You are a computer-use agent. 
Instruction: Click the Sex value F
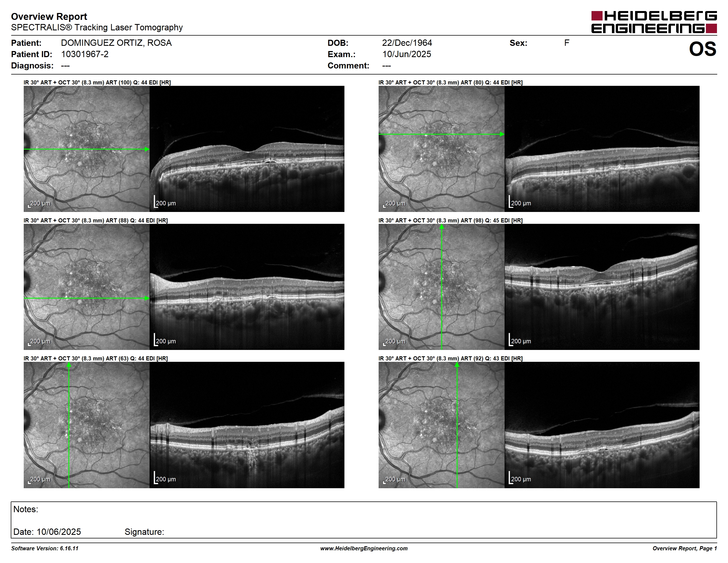pos(567,43)
